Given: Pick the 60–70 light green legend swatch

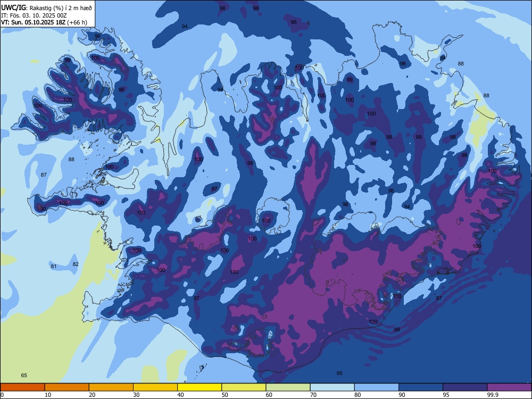Looking at the screenshot, I should (x=288, y=387).
